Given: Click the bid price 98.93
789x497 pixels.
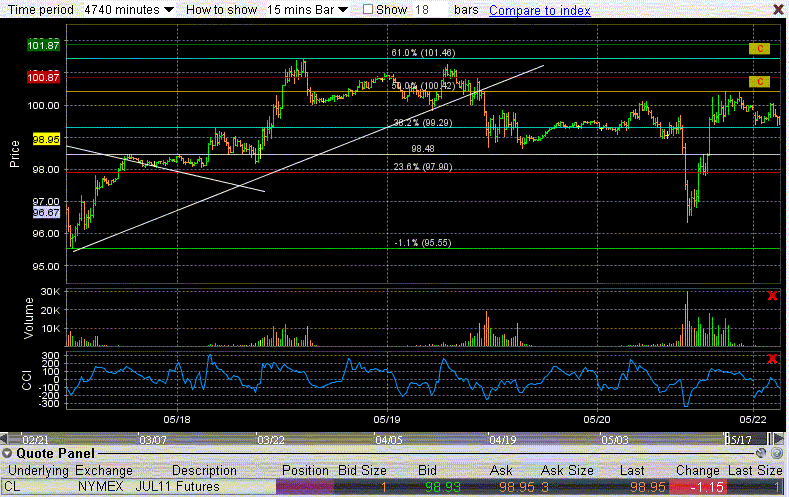Looking at the screenshot, I should coord(442,487).
